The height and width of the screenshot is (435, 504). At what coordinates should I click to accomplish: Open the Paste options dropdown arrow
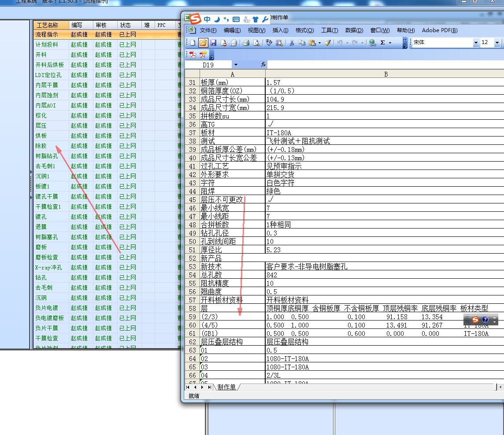(x=319, y=43)
